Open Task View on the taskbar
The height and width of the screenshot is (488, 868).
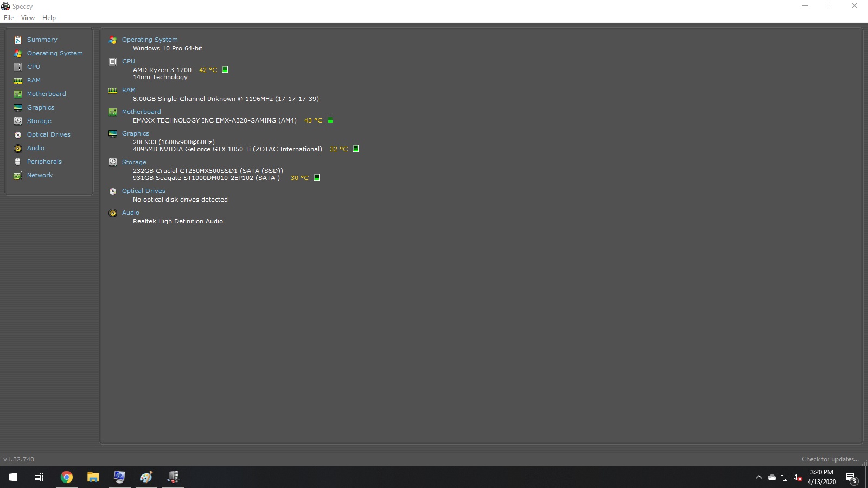pos(39,477)
